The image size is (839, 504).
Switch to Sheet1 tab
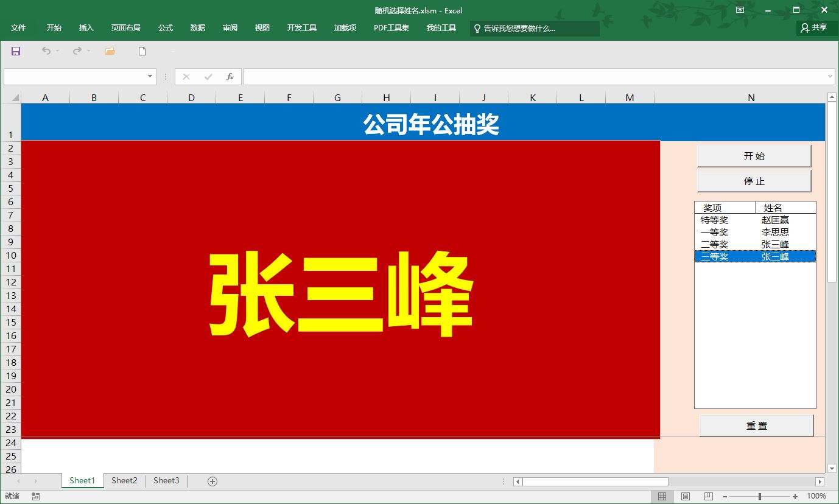click(x=82, y=481)
